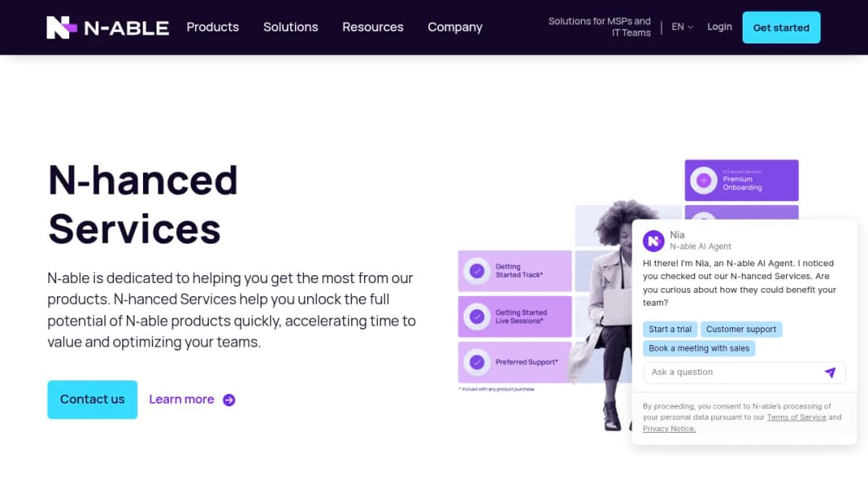Click the arrow icon beside Learn more

click(x=229, y=400)
